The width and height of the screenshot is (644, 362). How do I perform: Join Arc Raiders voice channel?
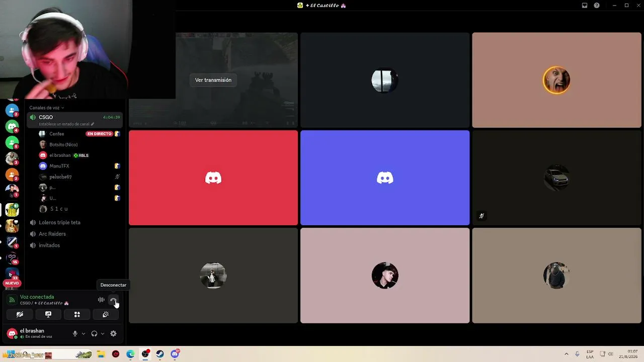pos(52,234)
